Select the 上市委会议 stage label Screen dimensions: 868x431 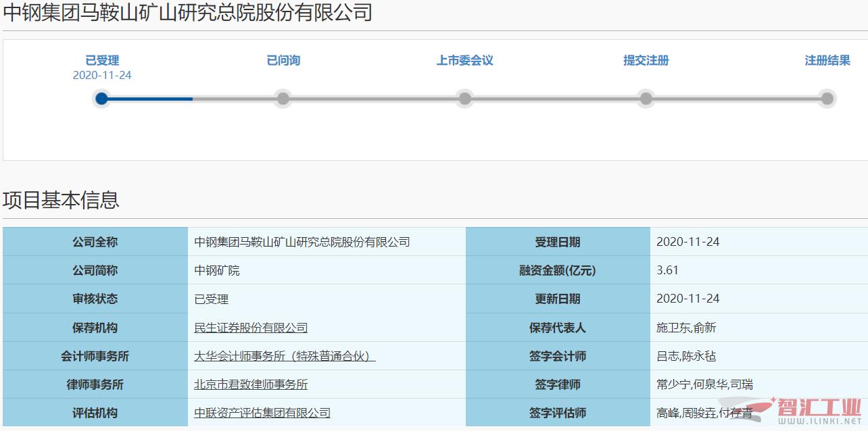(x=464, y=60)
